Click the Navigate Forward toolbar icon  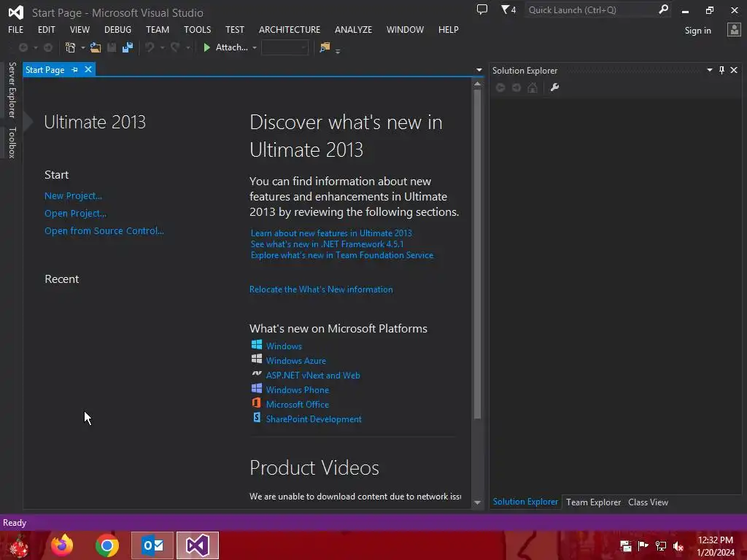(48, 47)
